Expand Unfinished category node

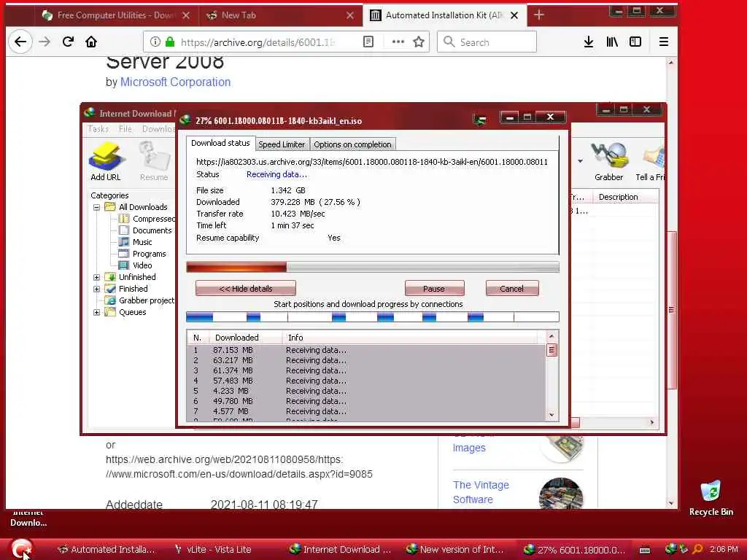[x=97, y=277]
